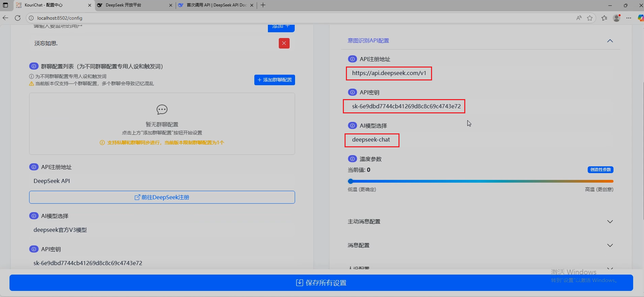
Task: Switch to DeepSeek 开放平台 tab
Action: (x=132, y=5)
